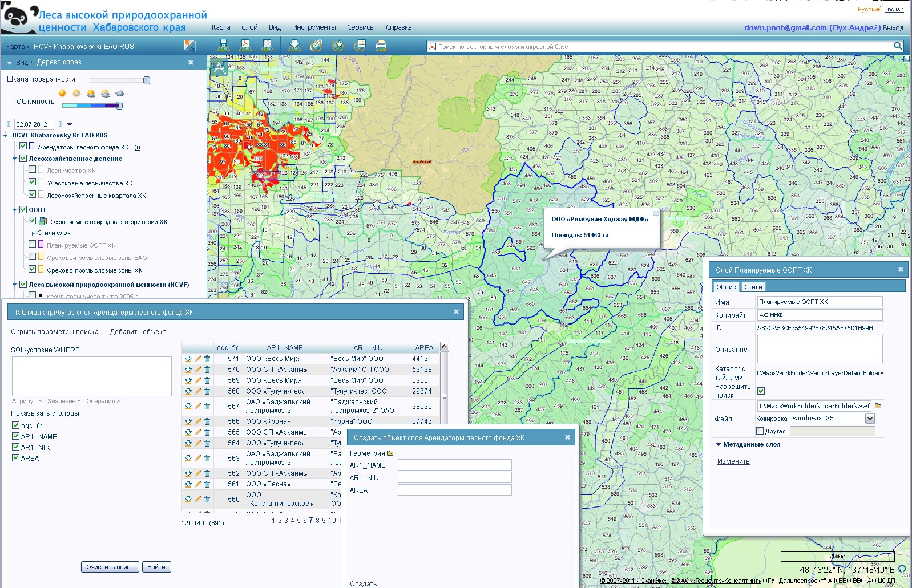The width and height of the screenshot is (912, 588).
Task: Open the Карта menu
Action: (x=221, y=27)
